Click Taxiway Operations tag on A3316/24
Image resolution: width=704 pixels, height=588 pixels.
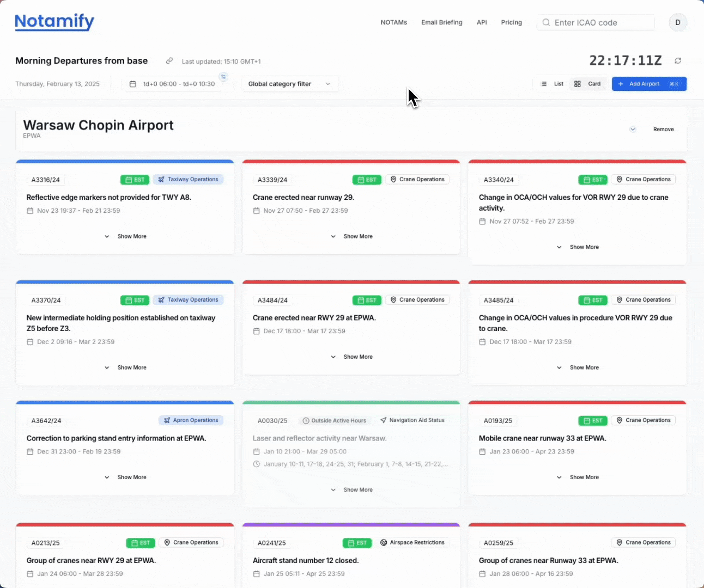pyautogui.click(x=188, y=180)
